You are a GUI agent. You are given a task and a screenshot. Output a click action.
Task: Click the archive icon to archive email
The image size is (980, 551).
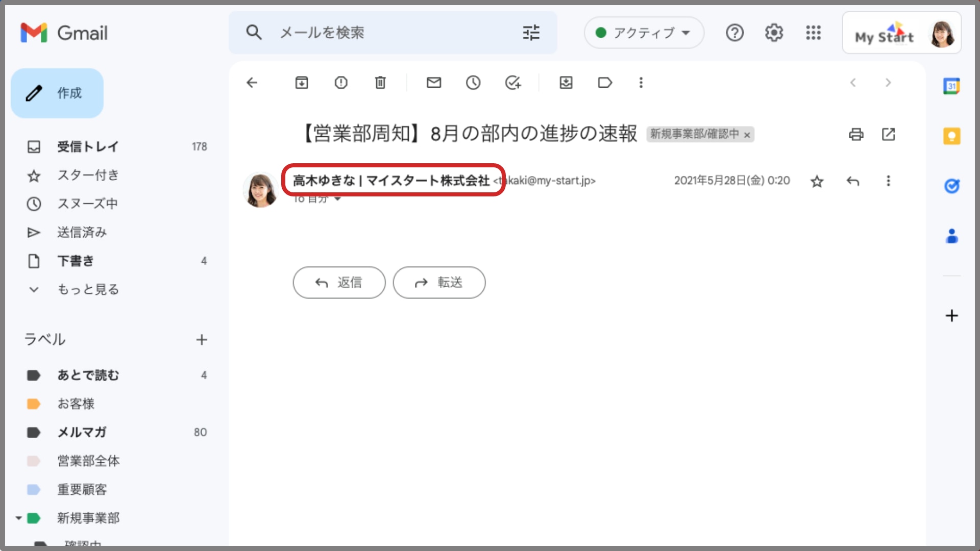pos(302,82)
